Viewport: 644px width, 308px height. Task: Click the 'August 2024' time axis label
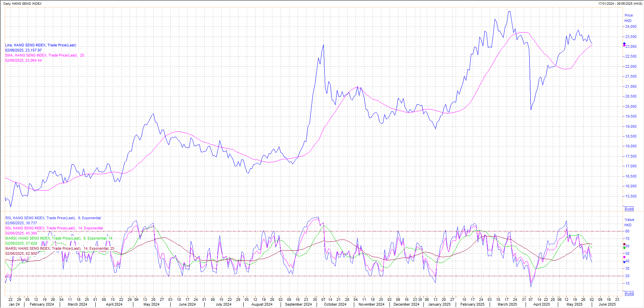[262, 304]
